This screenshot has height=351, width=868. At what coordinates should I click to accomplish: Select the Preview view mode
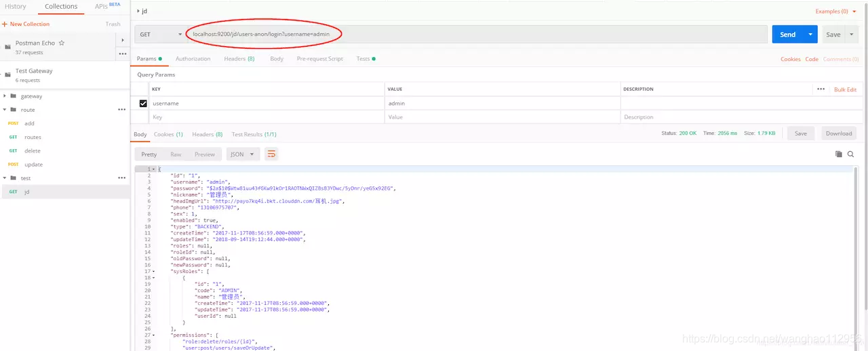tap(205, 154)
